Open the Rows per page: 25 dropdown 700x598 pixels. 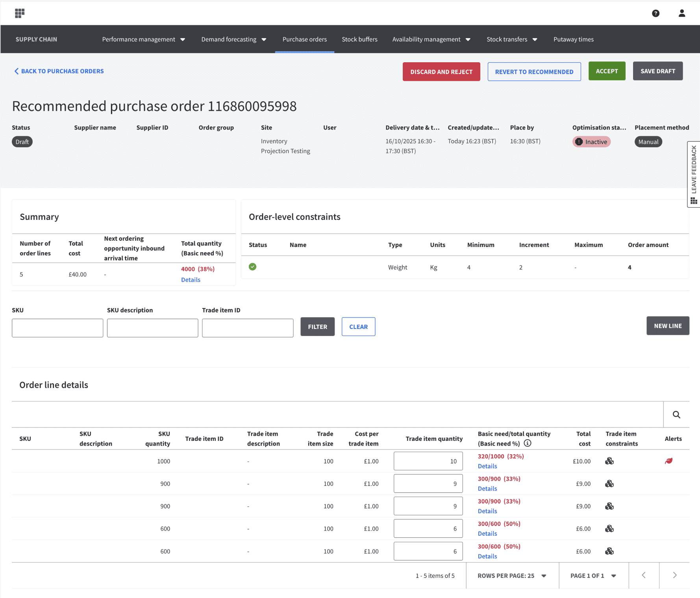(x=512, y=576)
